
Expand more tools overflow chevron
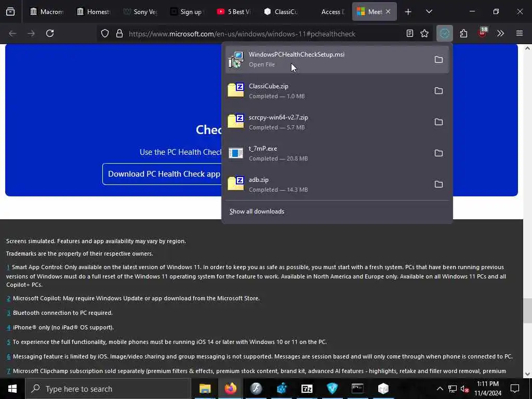click(x=500, y=33)
